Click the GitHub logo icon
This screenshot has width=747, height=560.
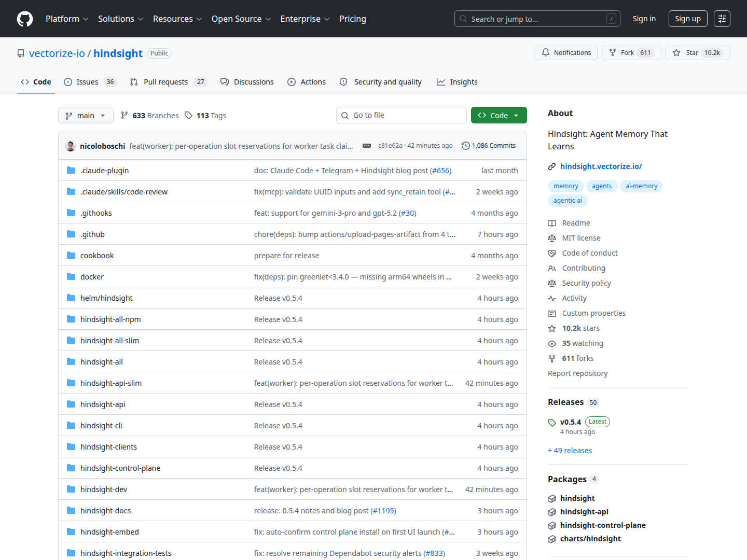[25, 19]
